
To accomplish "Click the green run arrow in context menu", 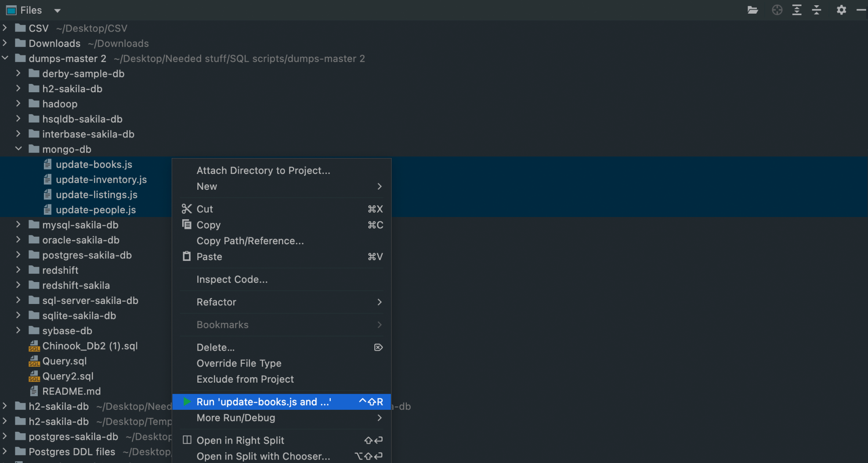I will point(187,401).
